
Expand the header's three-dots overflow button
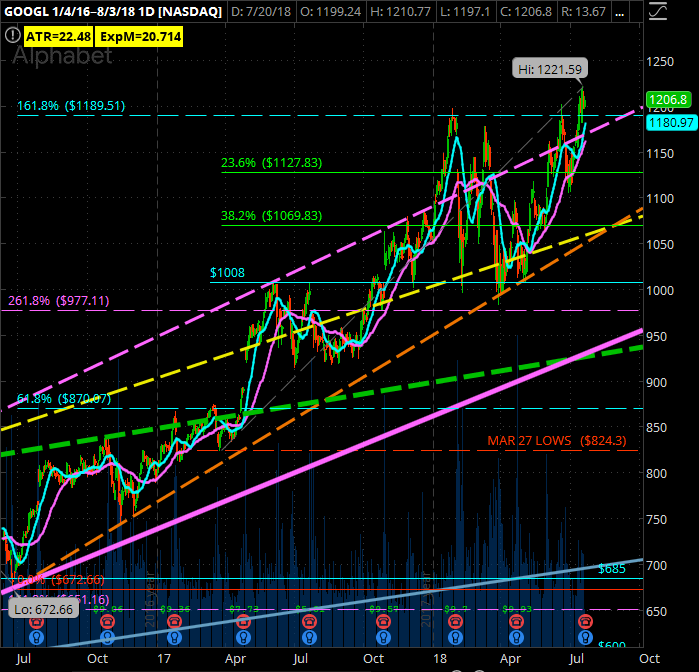click(619, 12)
